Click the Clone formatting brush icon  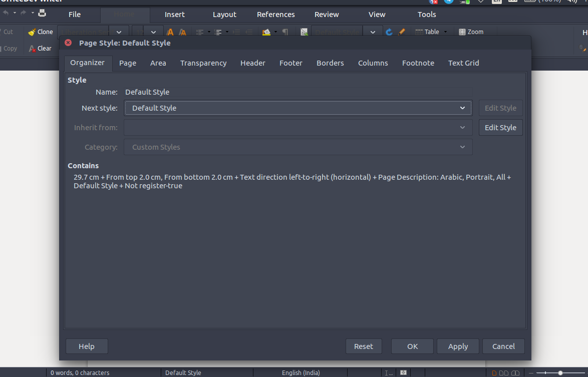click(32, 32)
